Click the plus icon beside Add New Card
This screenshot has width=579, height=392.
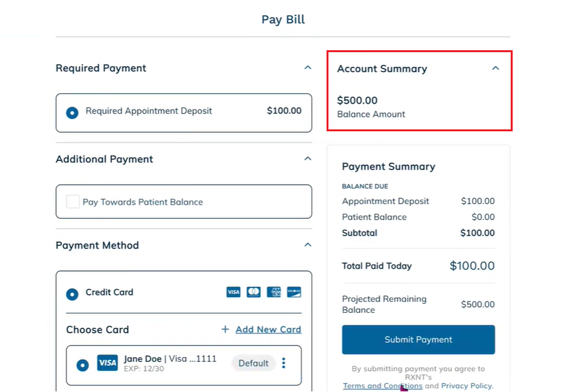coord(225,330)
